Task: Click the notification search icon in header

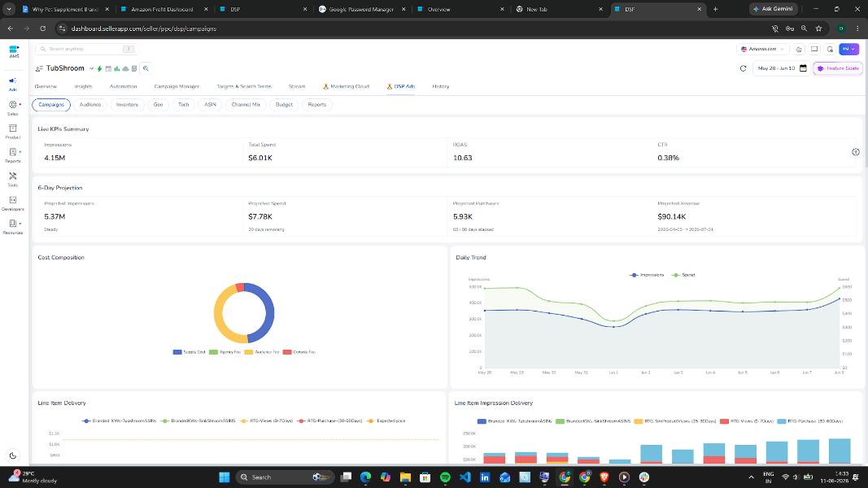Action: point(830,50)
